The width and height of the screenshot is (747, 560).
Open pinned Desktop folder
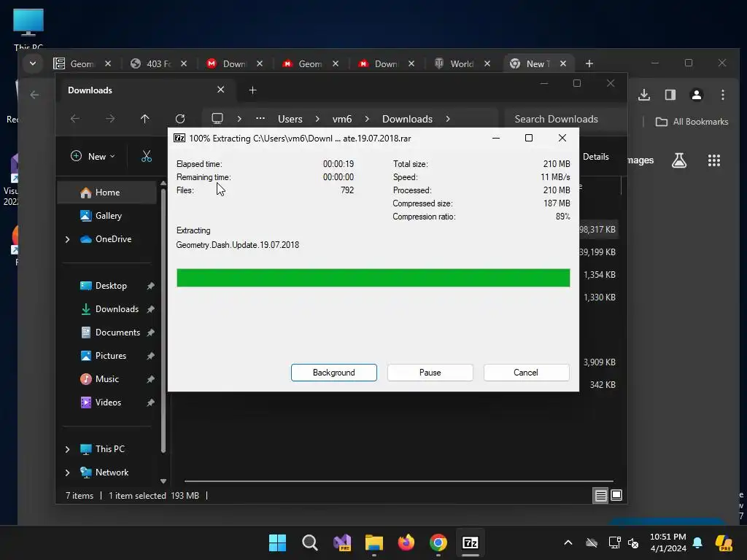[109, 286]
